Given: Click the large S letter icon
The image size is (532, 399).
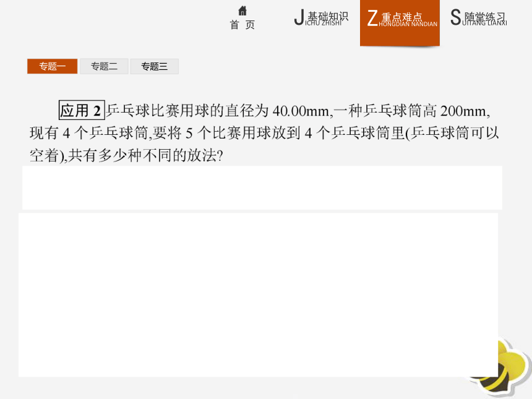Looking at the screenshot, I should (456, 17).
